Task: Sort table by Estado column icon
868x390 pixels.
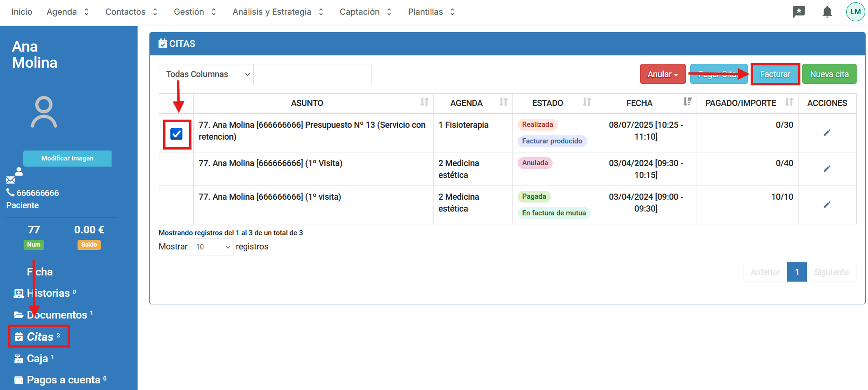Action: tap(586, 102)
